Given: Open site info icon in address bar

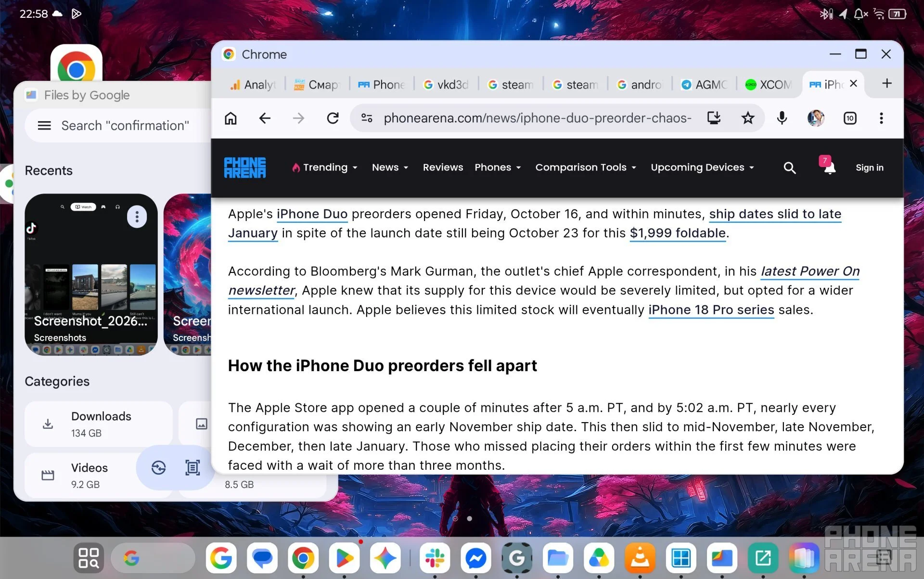Looking at the screenshot, I should click(x=367, y=118).
